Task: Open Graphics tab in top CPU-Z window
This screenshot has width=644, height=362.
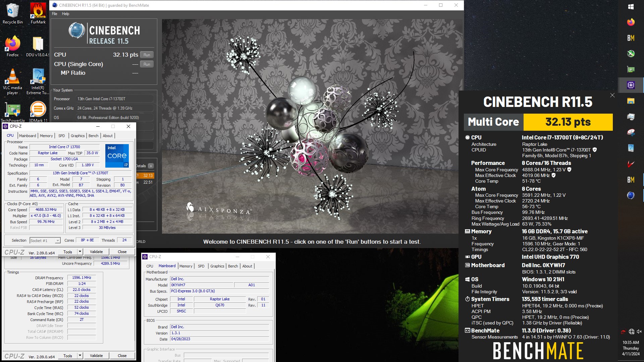Action: tap(77, 136)
